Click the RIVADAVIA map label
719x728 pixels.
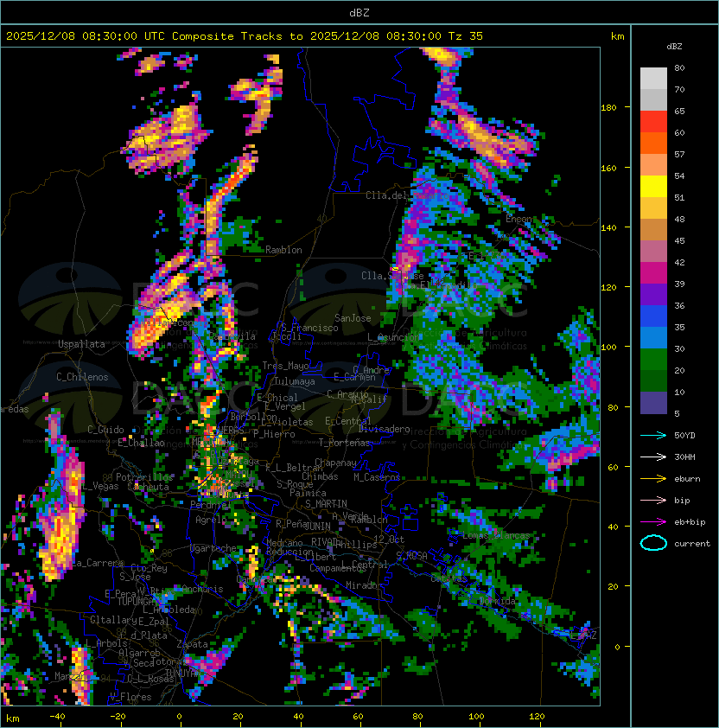coord(327,542)
